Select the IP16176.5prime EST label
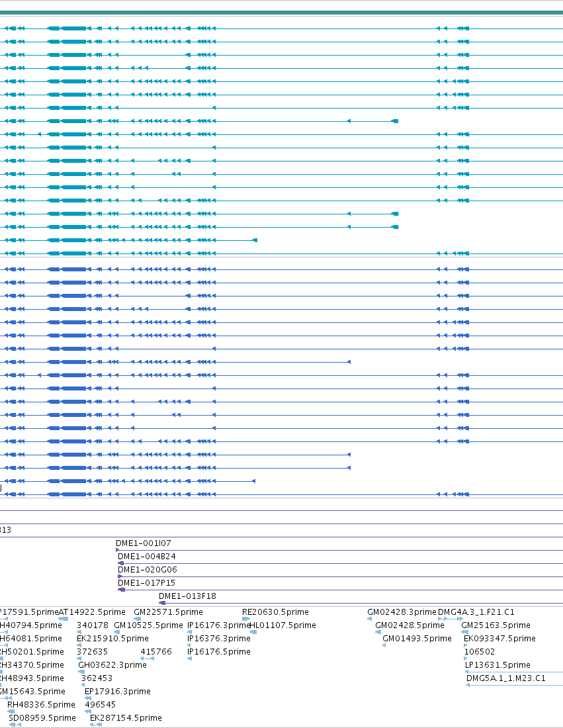Viewport: 563px width, 728px height. pos(218,652)
